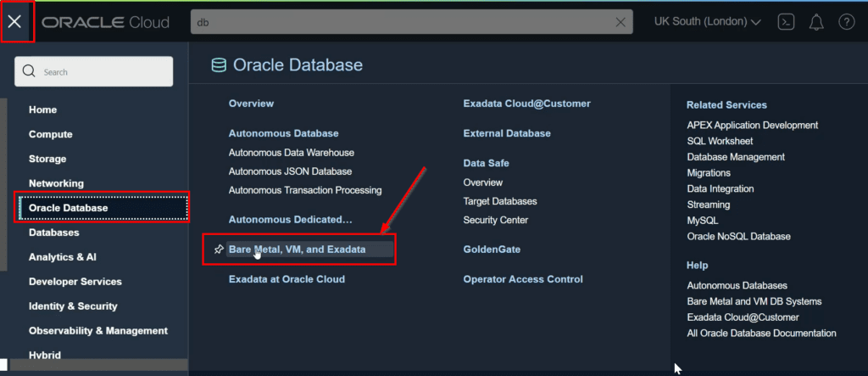The width and height of the screenshot is (868, 376).
Task: Open Security Center link
Action: (495, 220)
